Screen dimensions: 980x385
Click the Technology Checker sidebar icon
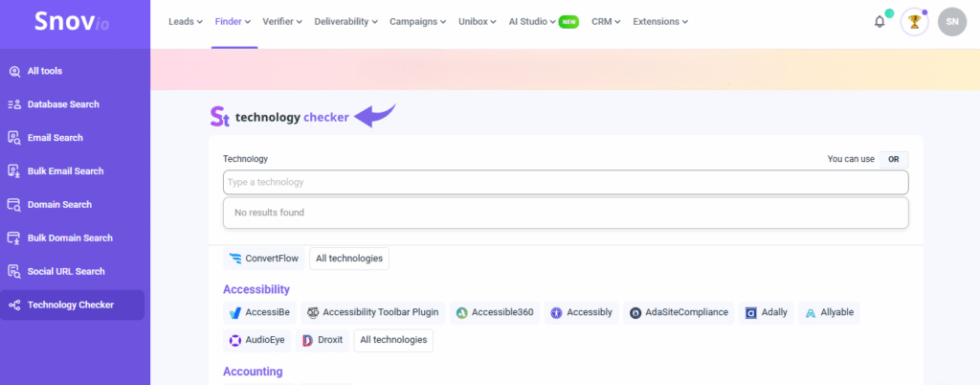14,305
